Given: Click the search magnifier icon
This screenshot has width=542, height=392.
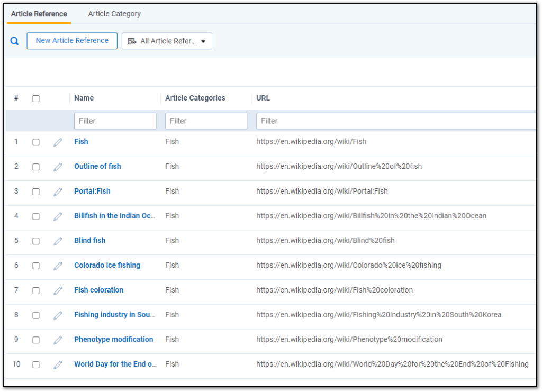Looking at the screenshot, I should click(x=14, y=41).
